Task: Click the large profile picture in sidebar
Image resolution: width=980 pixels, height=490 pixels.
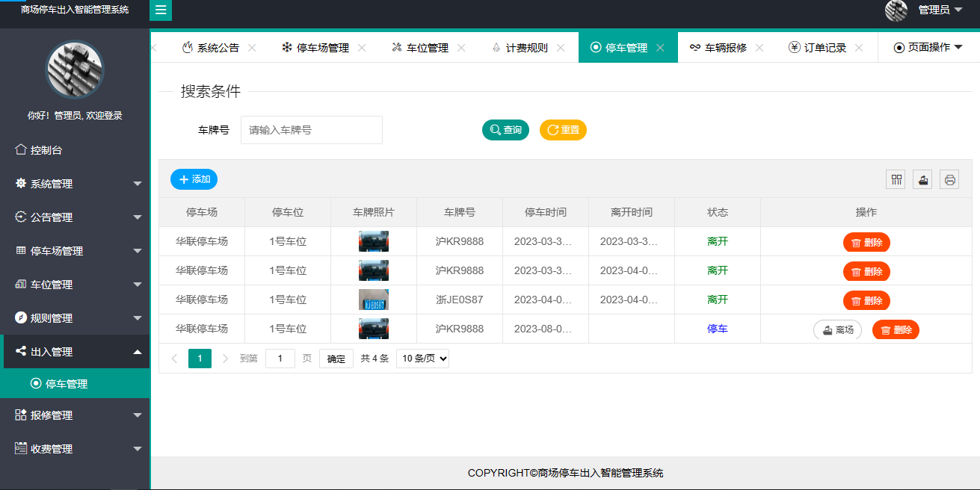Action: 75,69
